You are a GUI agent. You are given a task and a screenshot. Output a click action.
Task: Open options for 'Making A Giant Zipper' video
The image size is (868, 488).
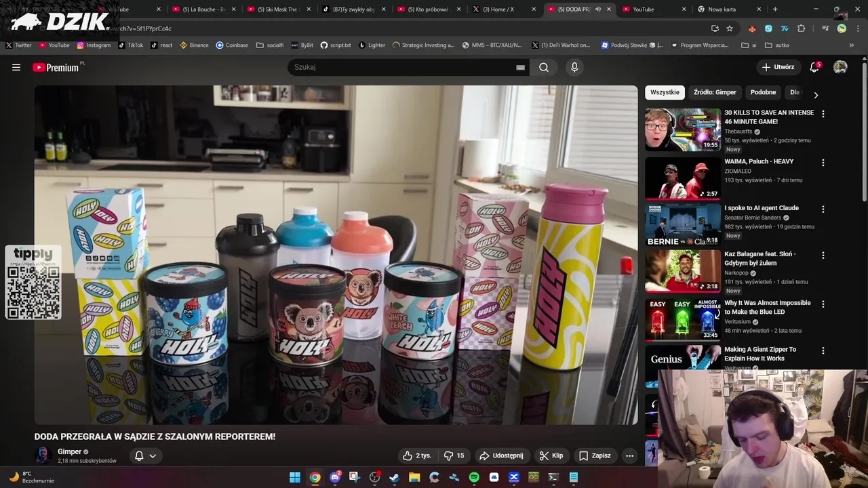click(x=823, y=351)
